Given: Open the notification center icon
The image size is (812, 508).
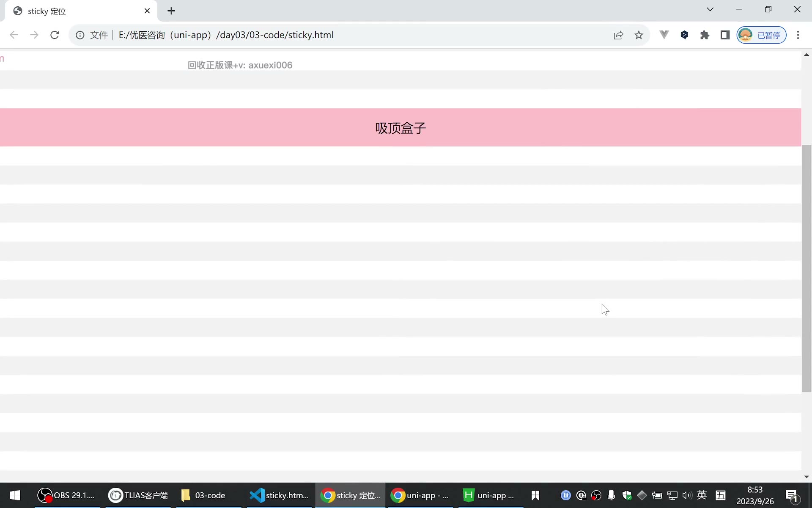Looking at the screenshot, I should tap(792, 496).
